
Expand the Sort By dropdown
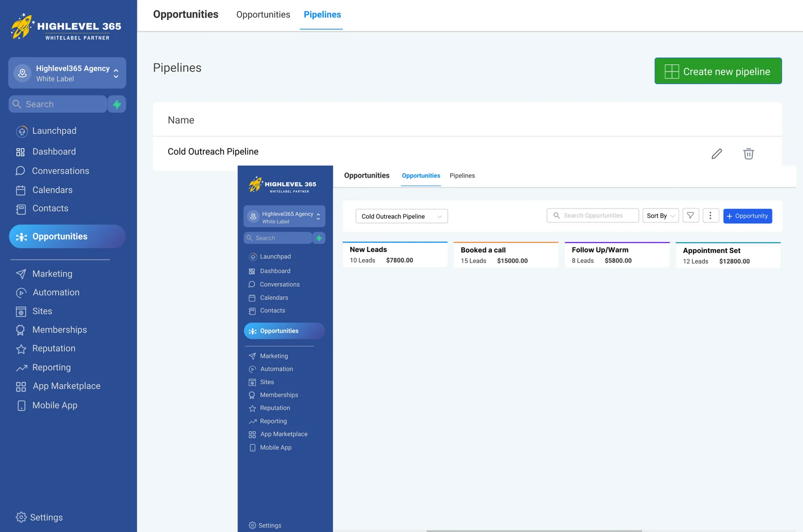point(660,216)
